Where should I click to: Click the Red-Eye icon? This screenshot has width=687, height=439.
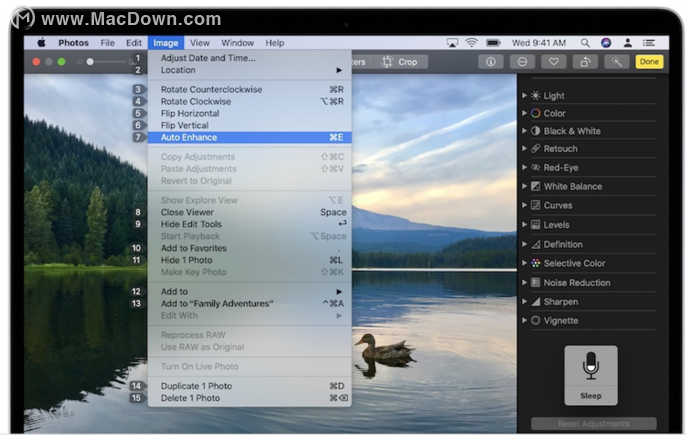(x=535, y=167)
